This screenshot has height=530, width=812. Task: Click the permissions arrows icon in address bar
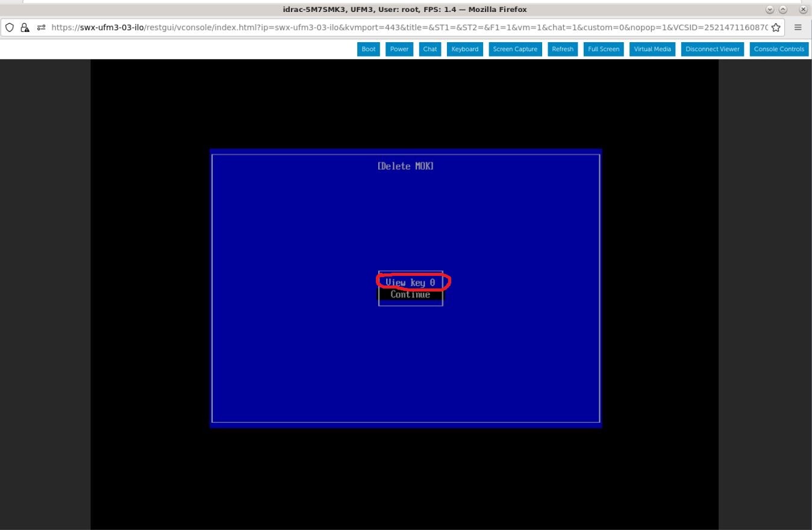pyautogui.click(x=40, y=27)
